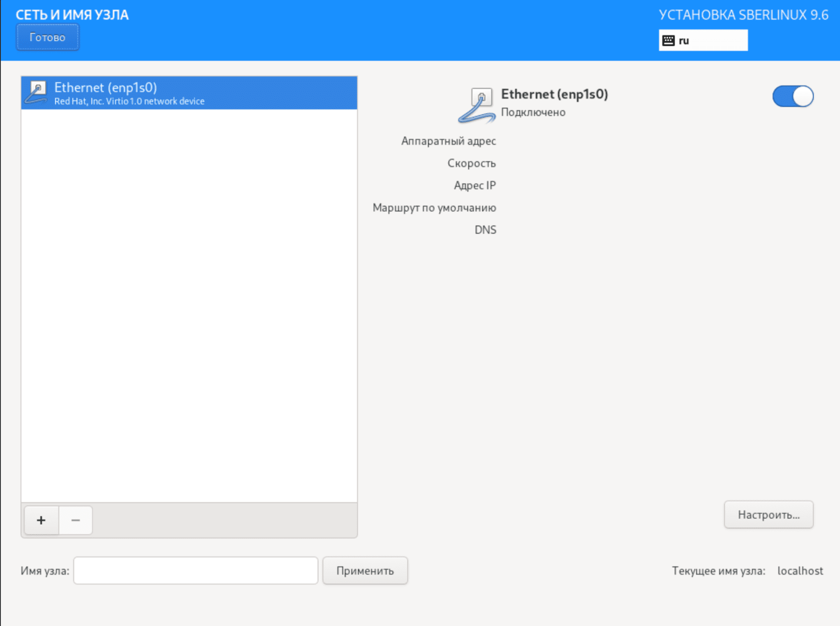Click the keyboard layout icon
840x626 pixels.
pos(668,41)
